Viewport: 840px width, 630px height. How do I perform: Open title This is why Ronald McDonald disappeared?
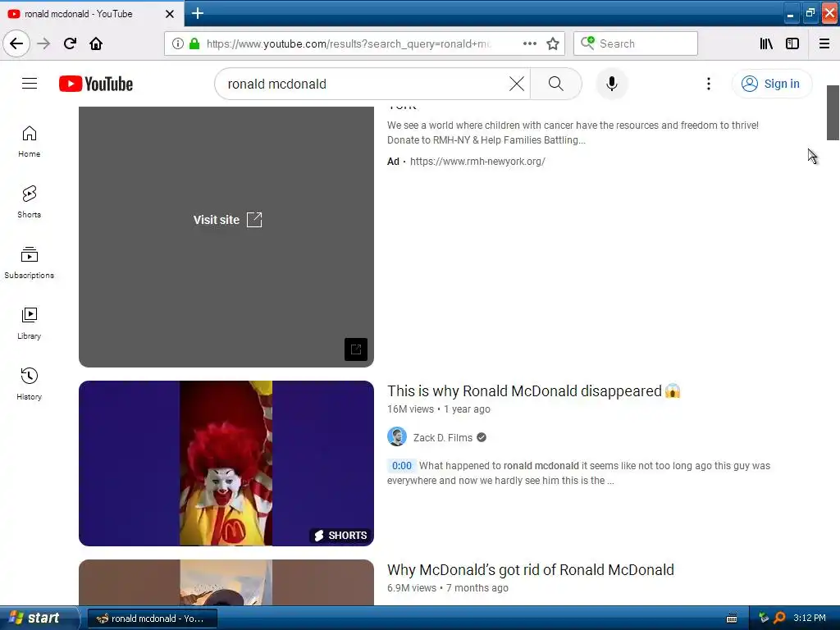click(533, 391)
